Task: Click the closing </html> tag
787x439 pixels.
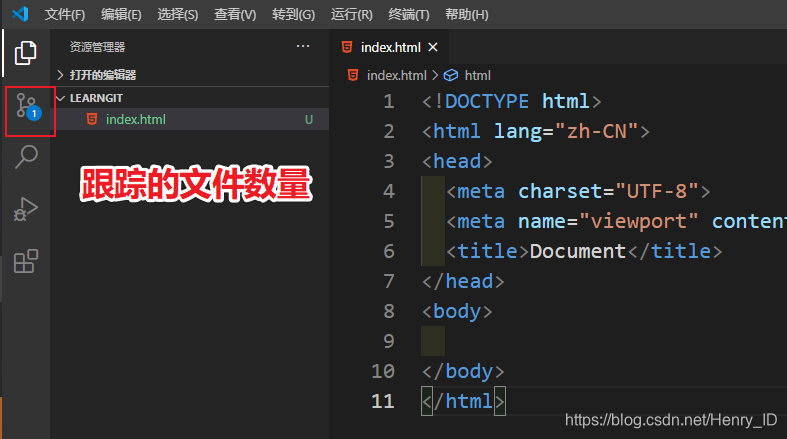Action: pos(463,401)
